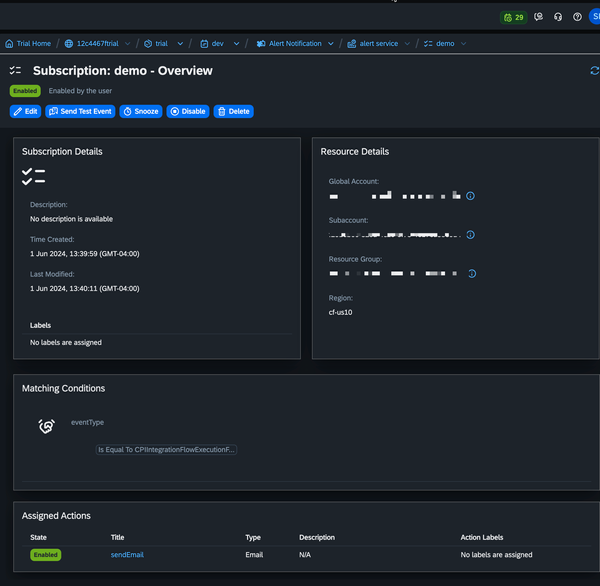Click the Edit button
Viewport: 600px width, 586px height.
coord(26,111)
